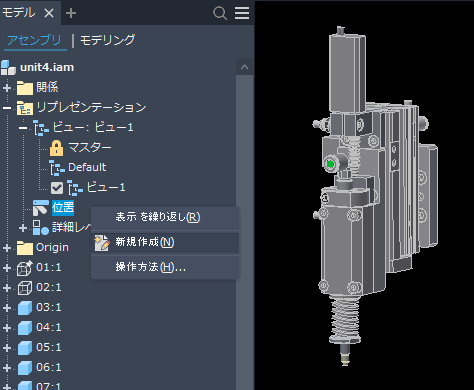
Task: Click the search magnifier icon in model browser
Action: tap(220, 13)
